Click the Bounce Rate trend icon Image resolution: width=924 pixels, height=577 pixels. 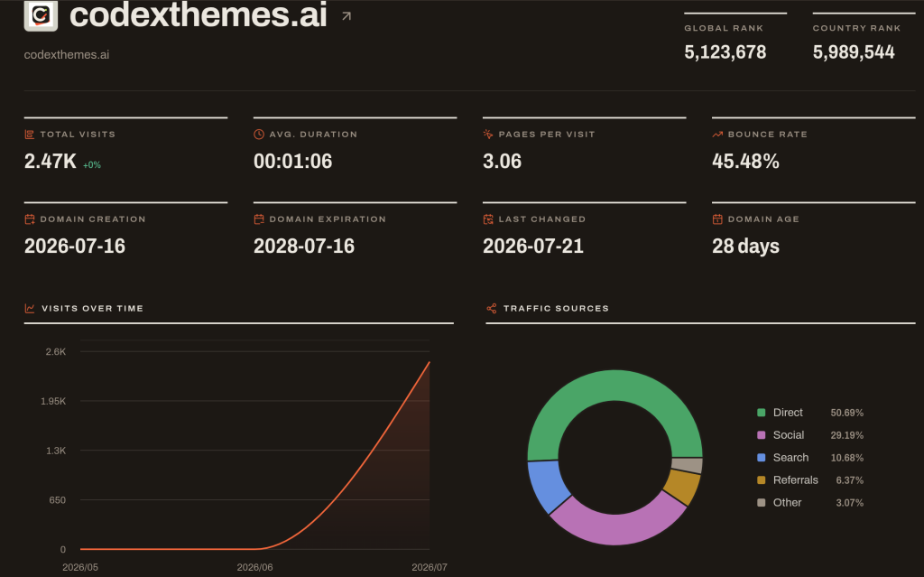717,135
